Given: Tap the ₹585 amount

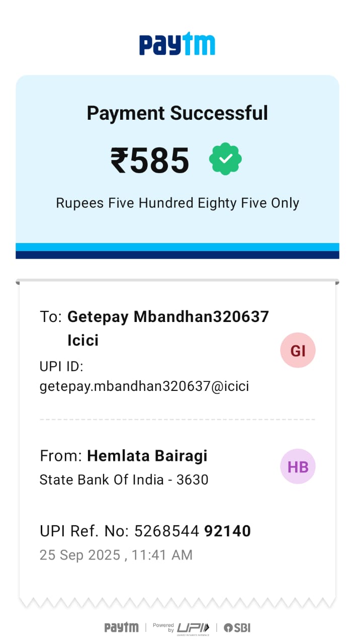Looking at the screenshot, I should 150,161.
